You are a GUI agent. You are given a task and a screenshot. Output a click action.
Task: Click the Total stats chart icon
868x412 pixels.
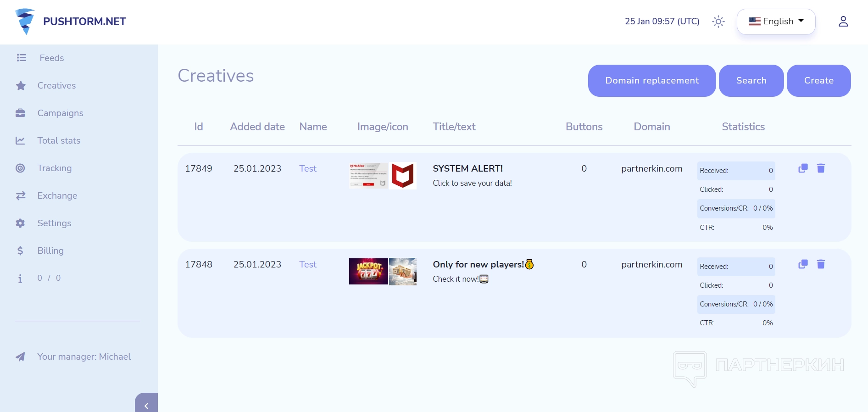(x=20, y=140)
